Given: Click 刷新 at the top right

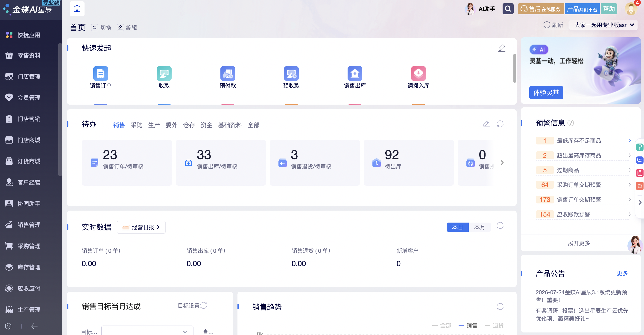Looking at the screenshot, I should click(553, 25).
